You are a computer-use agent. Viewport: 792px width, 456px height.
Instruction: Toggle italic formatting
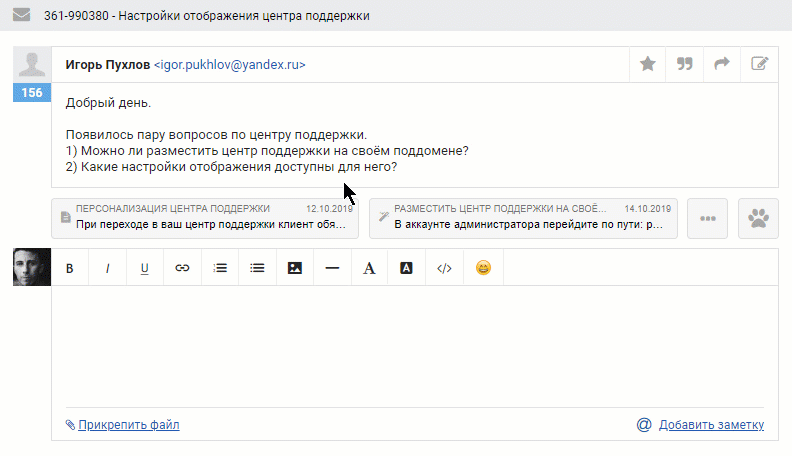coord(107,268)
